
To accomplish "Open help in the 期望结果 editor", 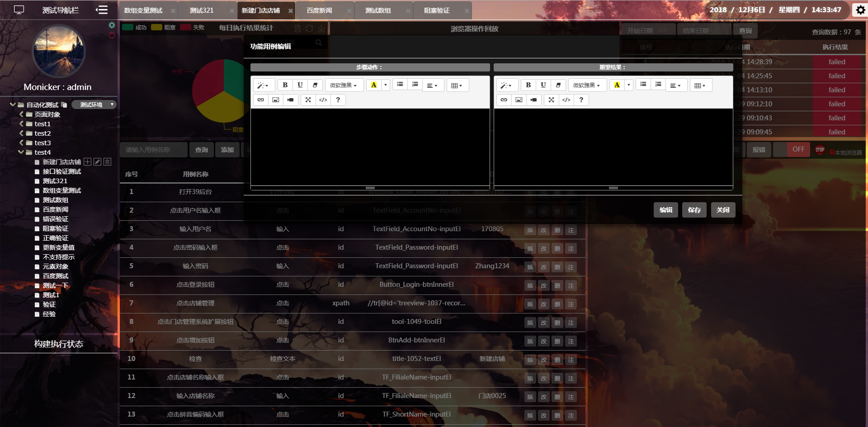I will click(581, 100).
